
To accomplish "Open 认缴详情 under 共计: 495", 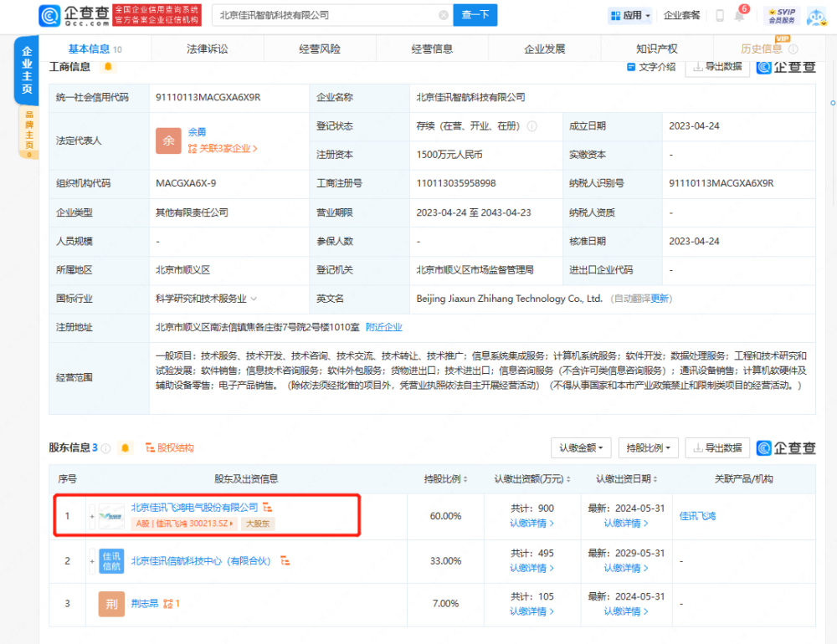I will click(531, 568).
